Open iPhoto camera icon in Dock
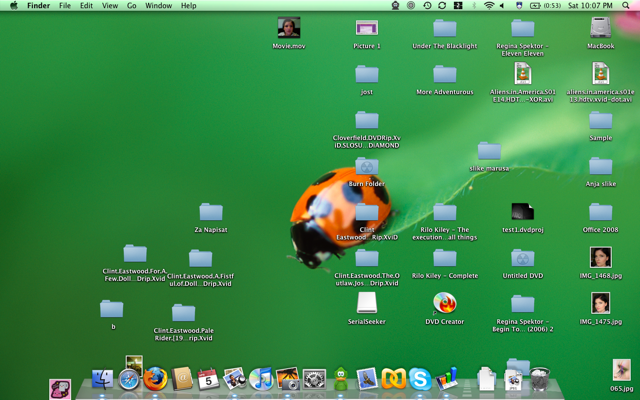 pyautogui.click(x=287, y=378)
